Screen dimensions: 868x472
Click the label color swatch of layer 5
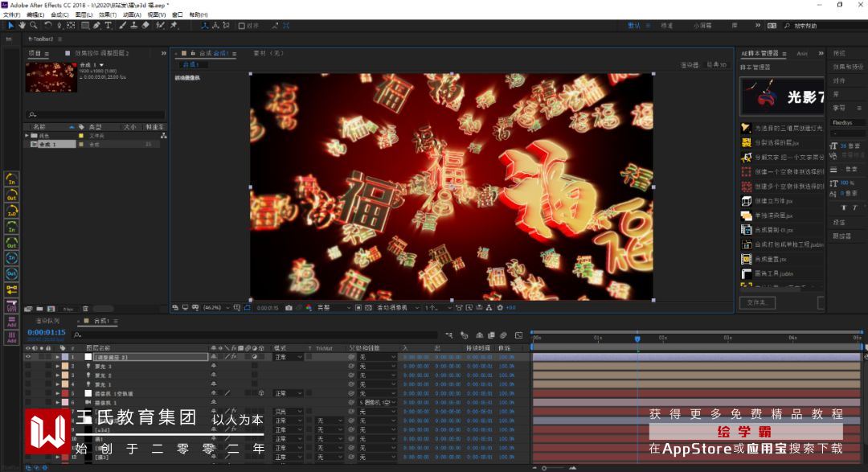click(65, 393)
